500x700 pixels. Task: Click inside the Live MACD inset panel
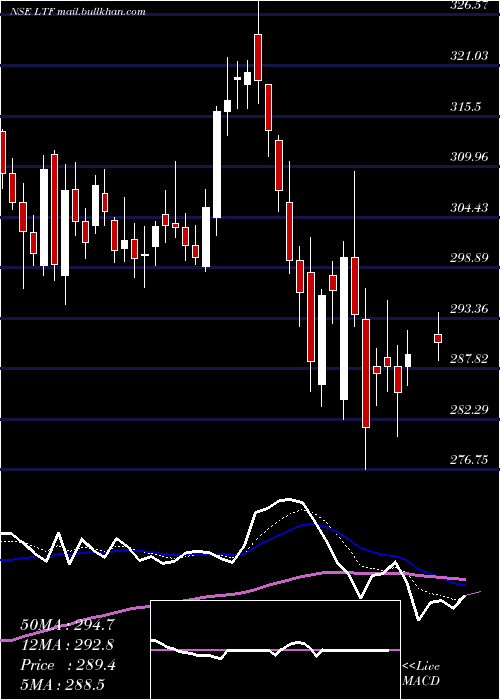[275, 650]
